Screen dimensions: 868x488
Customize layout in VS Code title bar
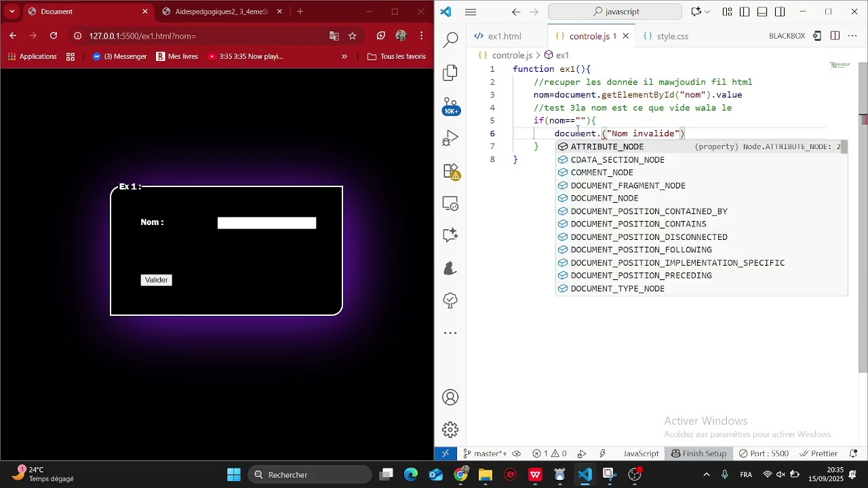click(728, 12)
